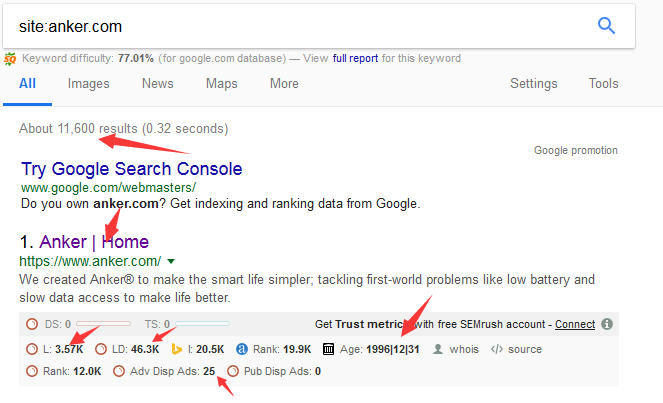
Task: Click the info icon next to Connect
Action: click(607, 324)
